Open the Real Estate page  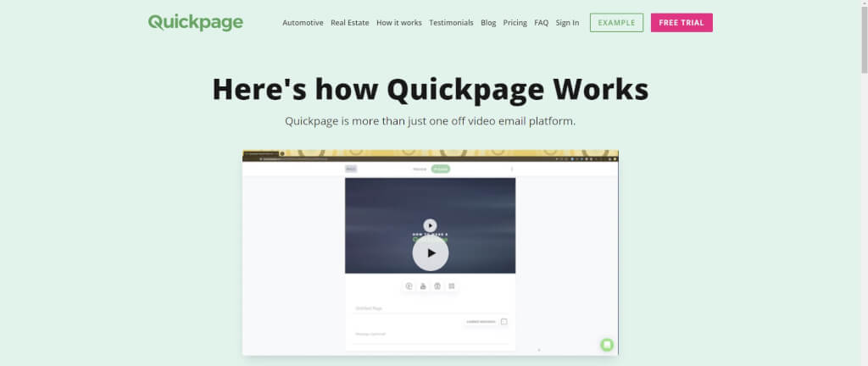click(350, 23)
